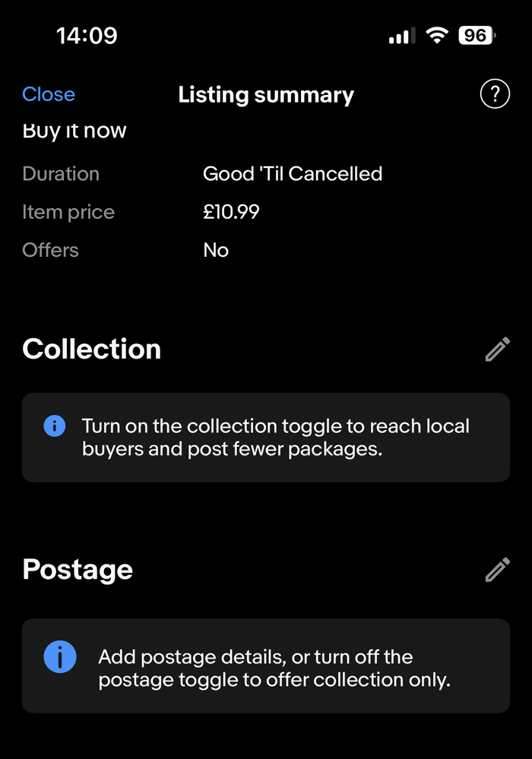Image resolution: width=532 pixels, height=759 pixels.
Task: Edit the Postage section with pencil icon
Action: pyautogui.click(x=498, y=569)
